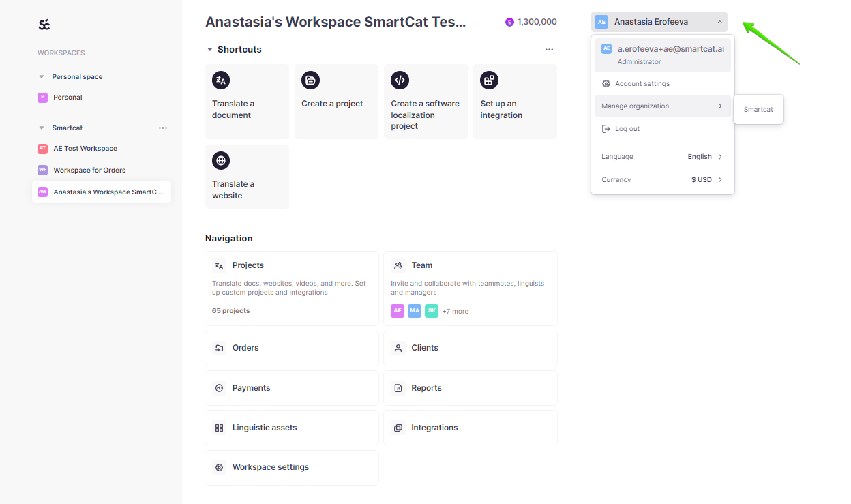This screenshot has width=851, height=504.
Task: Close the Anastasia Erofeeva user dropdown
Action: 659,22
